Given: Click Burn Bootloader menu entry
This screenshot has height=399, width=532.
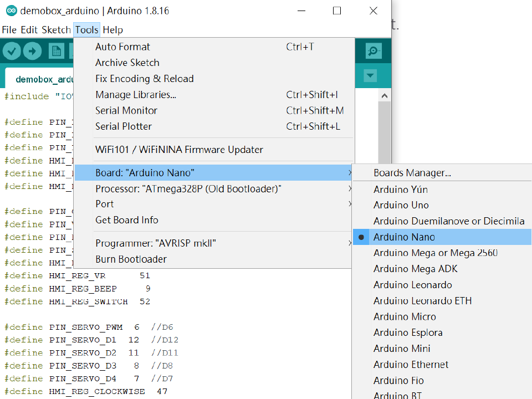Looking at the screenshot, I should [x=131, y=259].
